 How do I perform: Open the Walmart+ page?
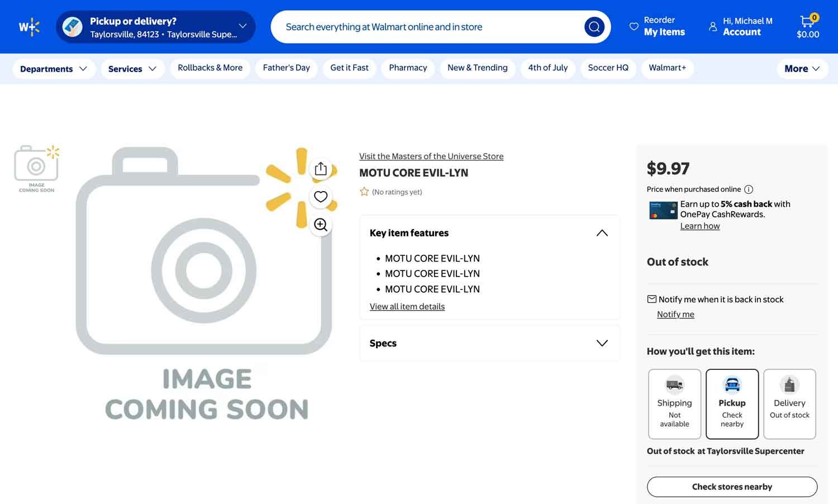pos(668,68)
